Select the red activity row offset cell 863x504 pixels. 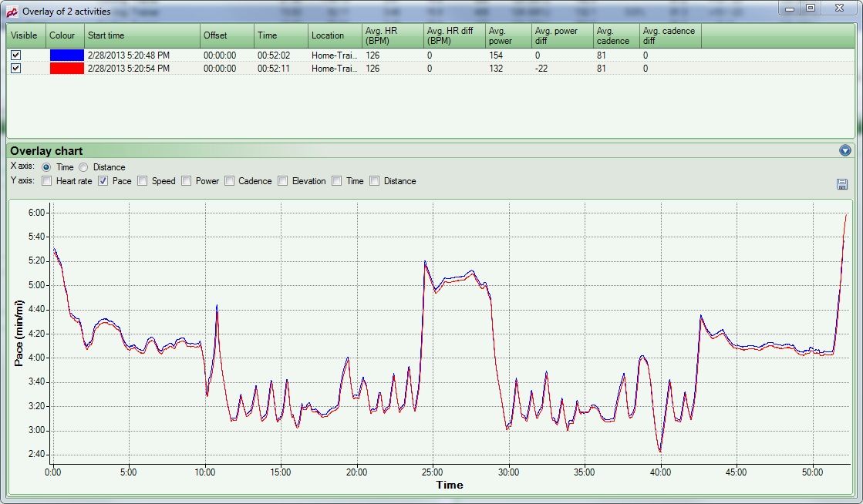[226, 69]
